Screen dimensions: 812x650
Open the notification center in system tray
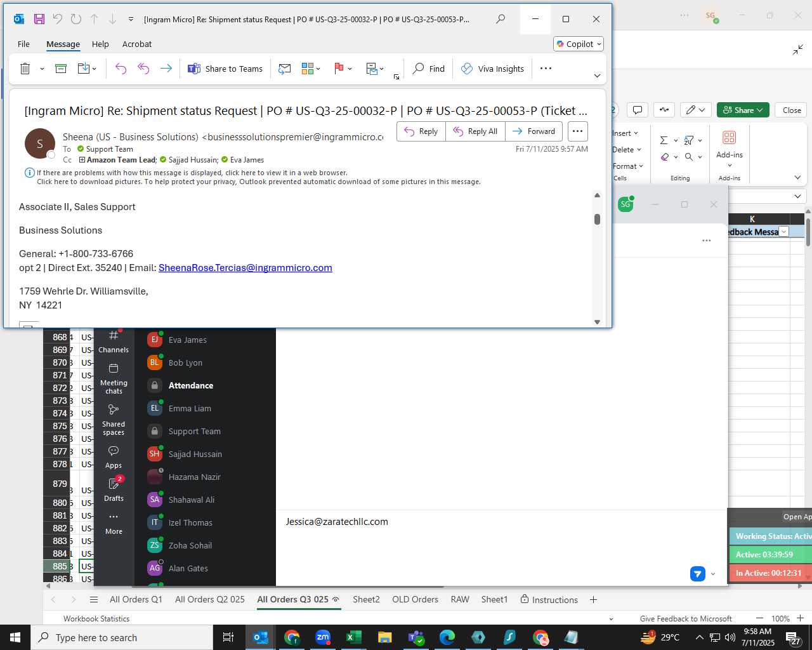(x=794, y=637)
